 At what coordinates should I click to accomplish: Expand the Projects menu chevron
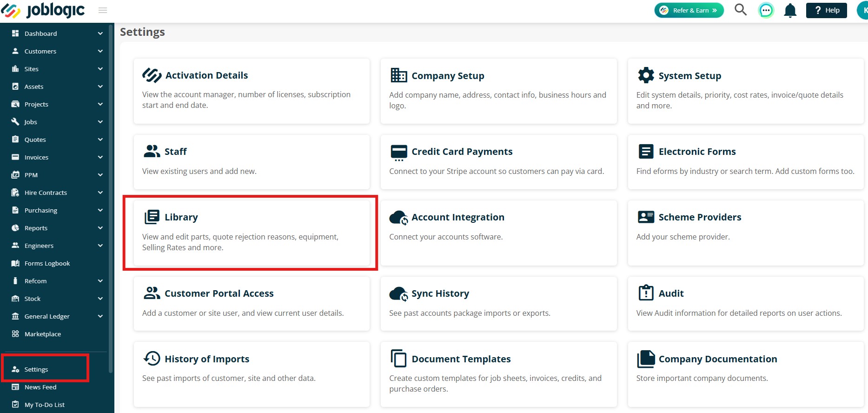(x=100, y=104)
